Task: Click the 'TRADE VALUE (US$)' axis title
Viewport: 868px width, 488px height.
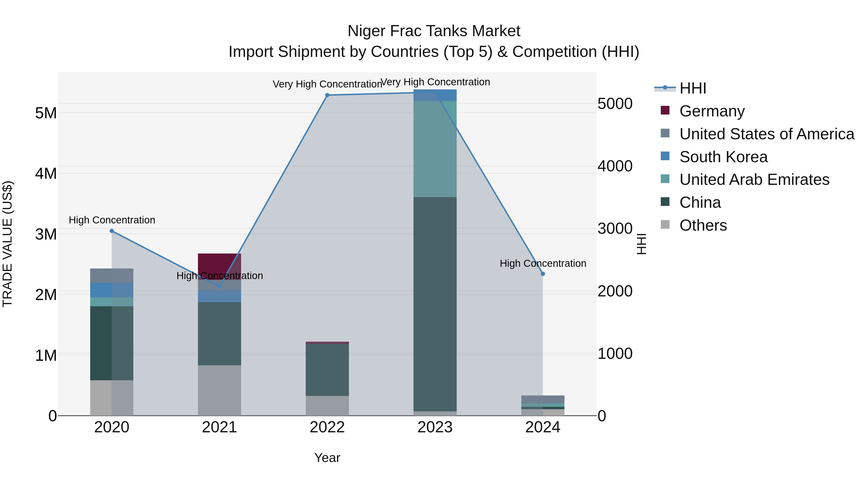Action: (8, 244)
